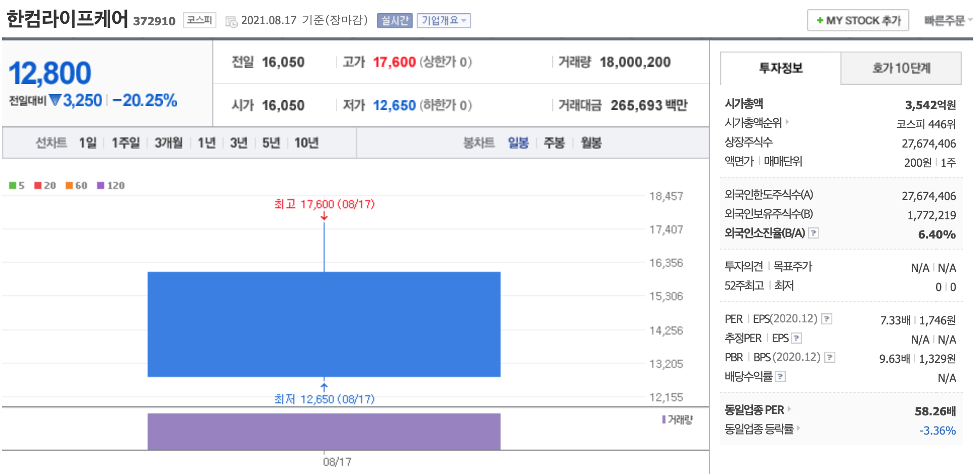
Task: Open the 동일업종 등락률 link
Action: [762, 429]
